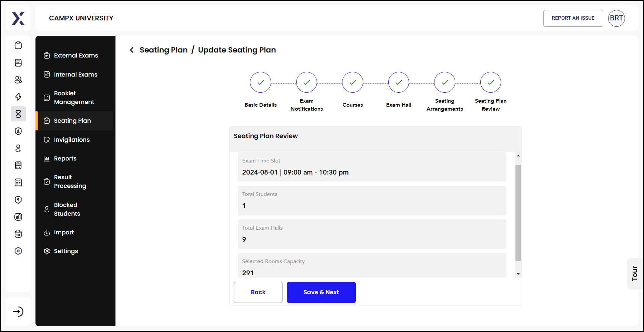This screenshot has height=332, width=644.
Task: Open Internal Exams menu
Action: [74, 75]
